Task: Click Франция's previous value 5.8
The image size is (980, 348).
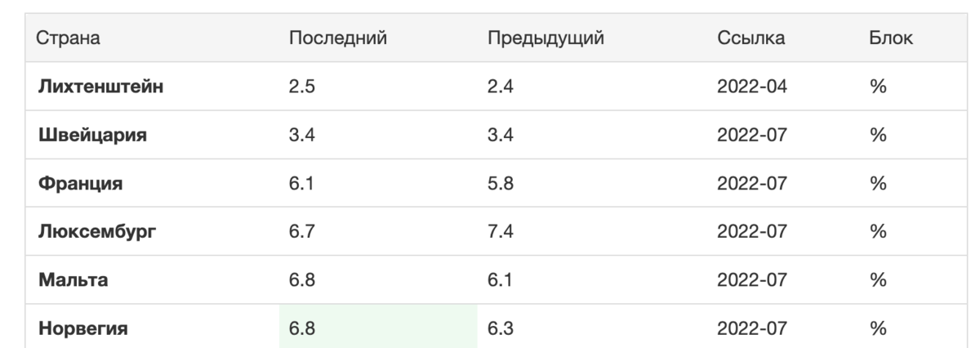Action: 500,183
